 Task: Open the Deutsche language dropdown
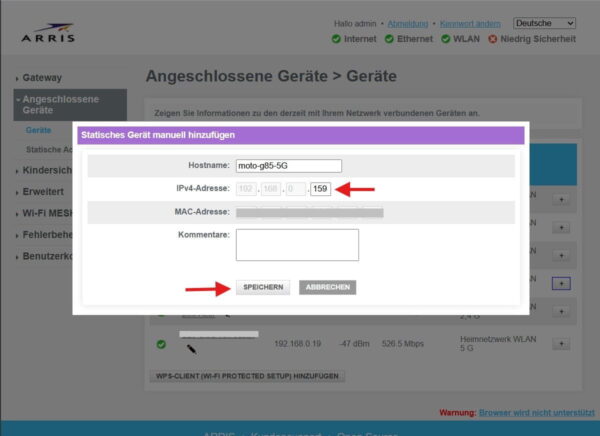coord(544,23)
